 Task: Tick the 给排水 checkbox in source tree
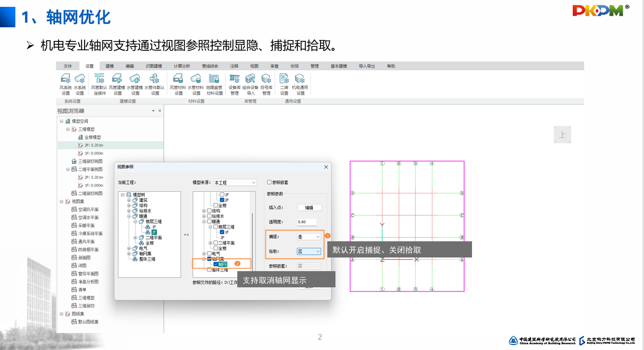[x=210, y=216]
